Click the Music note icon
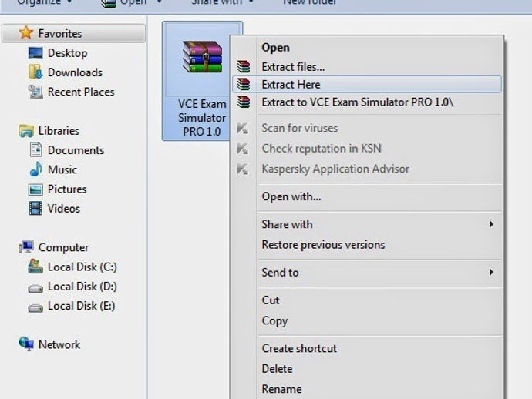Screen dimensions: 532x399 (35, 169)
